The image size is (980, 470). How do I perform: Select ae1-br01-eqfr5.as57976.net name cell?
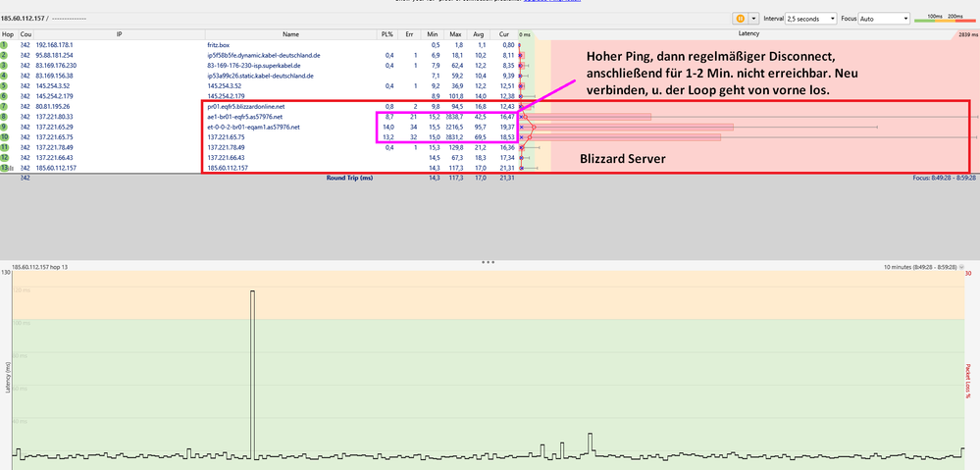(244, 116)
